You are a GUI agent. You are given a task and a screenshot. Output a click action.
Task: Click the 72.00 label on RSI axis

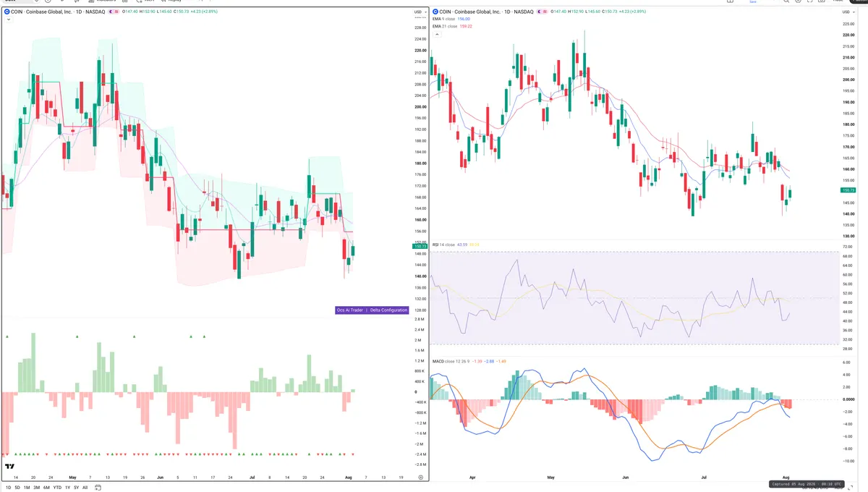coord(847,247)
